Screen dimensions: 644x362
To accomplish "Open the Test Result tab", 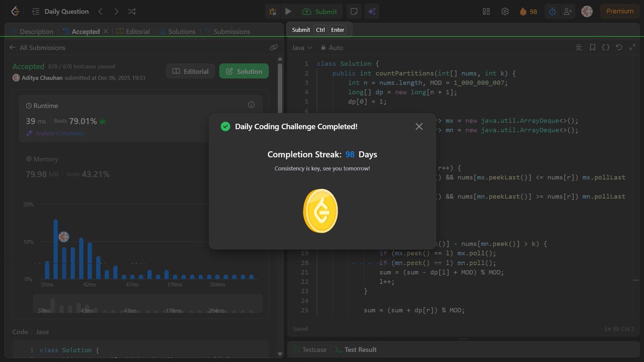I will pos(355,350).
